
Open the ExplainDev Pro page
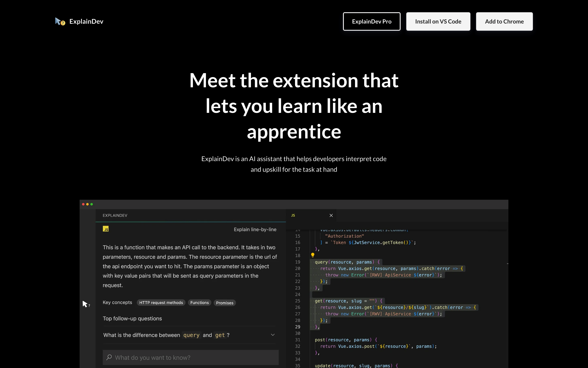(372, 21)
